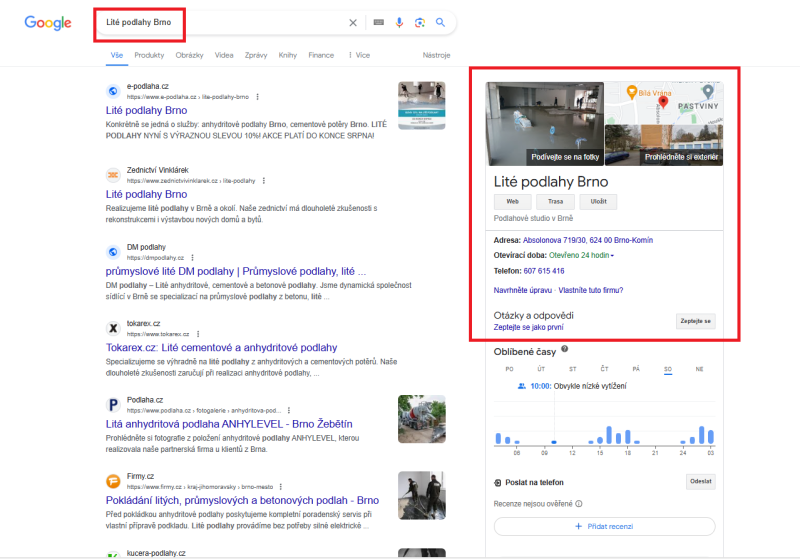
Task: Start voice search with microphone icon
Action: tap(399, 22)
